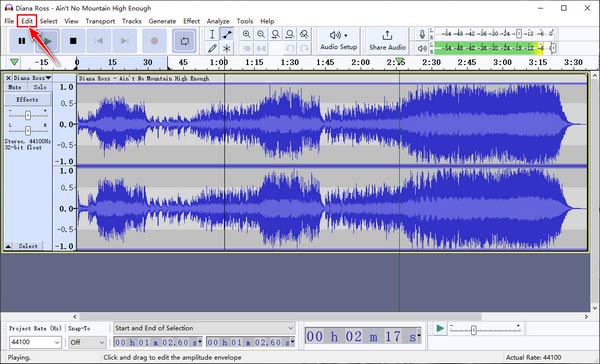Toggle the Loop playback button
600x364 pixels.
tap(184, 41)
